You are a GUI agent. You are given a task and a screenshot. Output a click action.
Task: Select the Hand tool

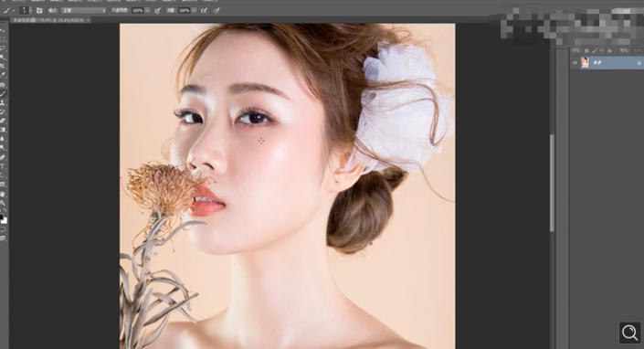pos(3,194)
